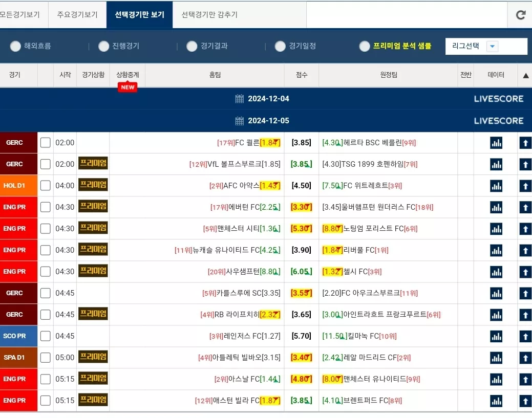The image size is (532, 418).
Task: Switch to 선택경기만 감추기 tab
Action: 209,14
